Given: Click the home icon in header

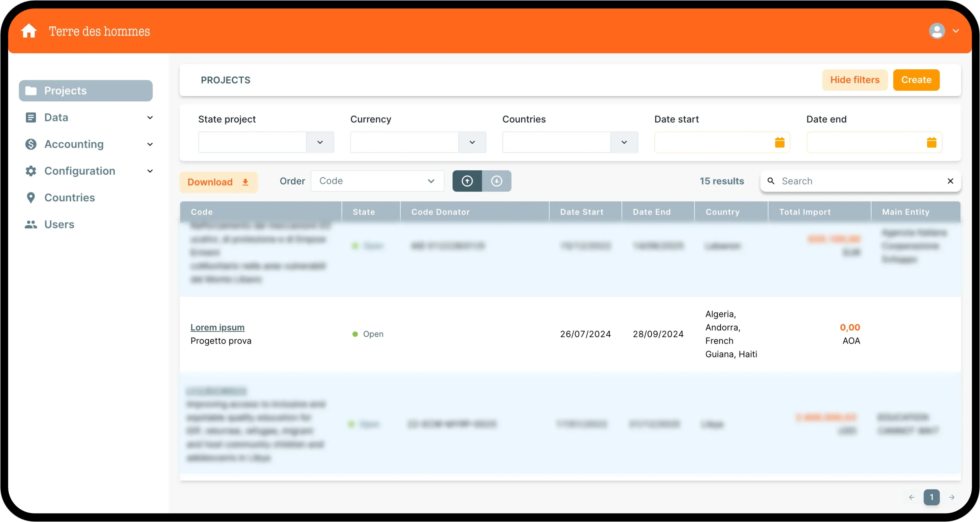Looking at the screenshot, I should tap(28, 31).
